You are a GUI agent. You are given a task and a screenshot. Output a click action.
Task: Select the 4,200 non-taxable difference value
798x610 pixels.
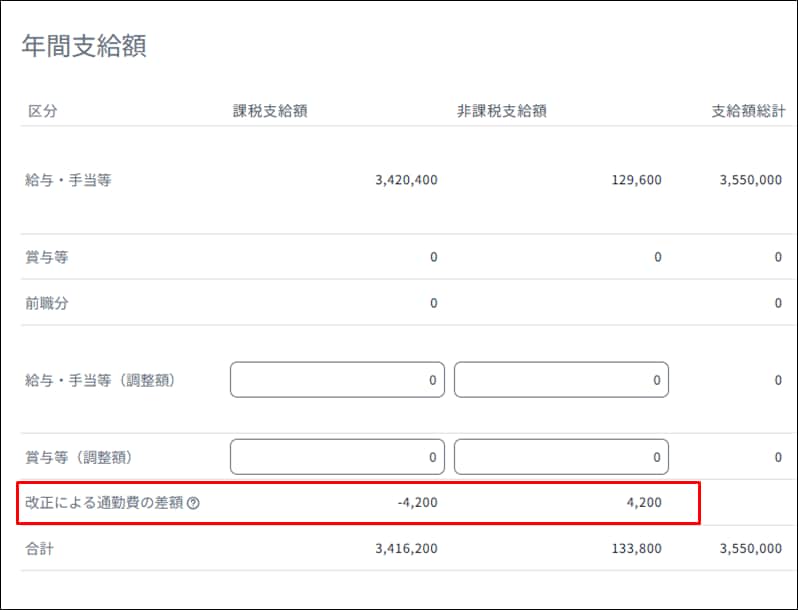644,503
